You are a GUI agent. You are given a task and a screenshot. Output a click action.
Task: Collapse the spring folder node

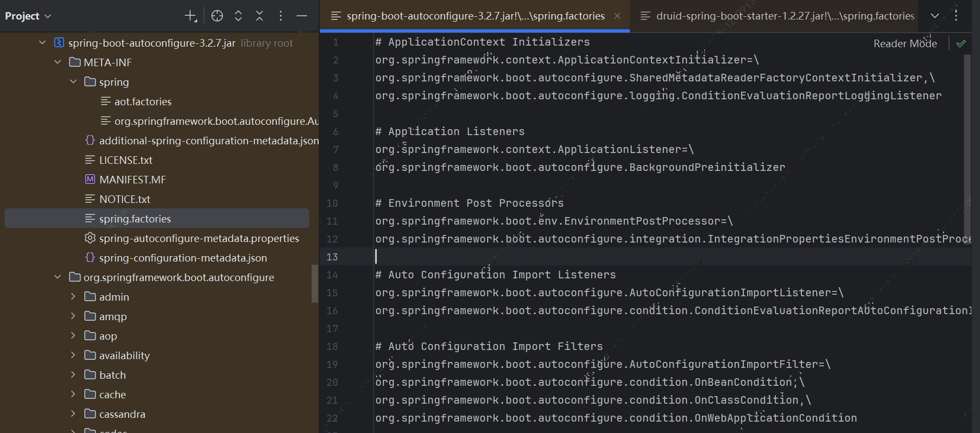[73, 82]
